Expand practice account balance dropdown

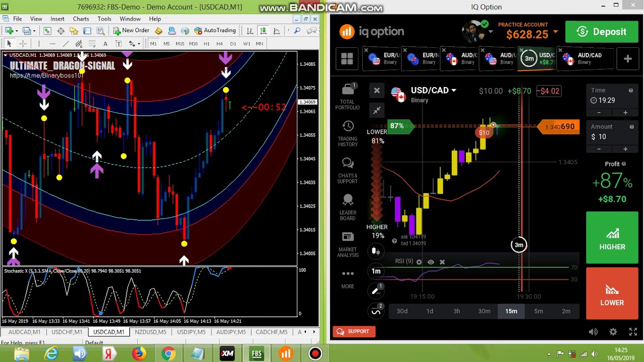click(x=555, y=32)
